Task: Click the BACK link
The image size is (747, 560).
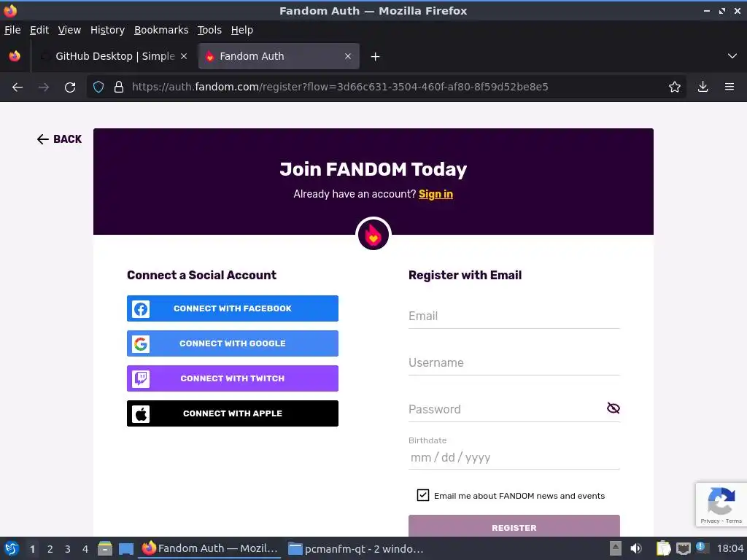Action: pyautogui.click(x=60, y=139)
